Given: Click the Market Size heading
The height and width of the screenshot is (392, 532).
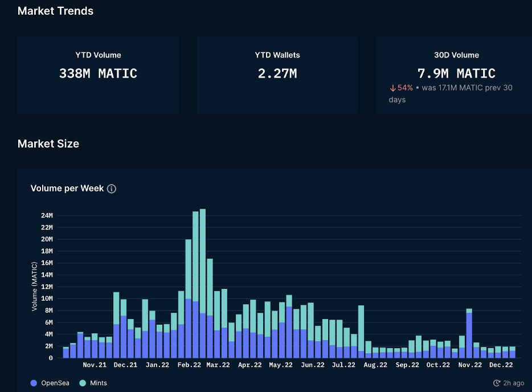Looking at the screenshot, I should pos(48,144).
